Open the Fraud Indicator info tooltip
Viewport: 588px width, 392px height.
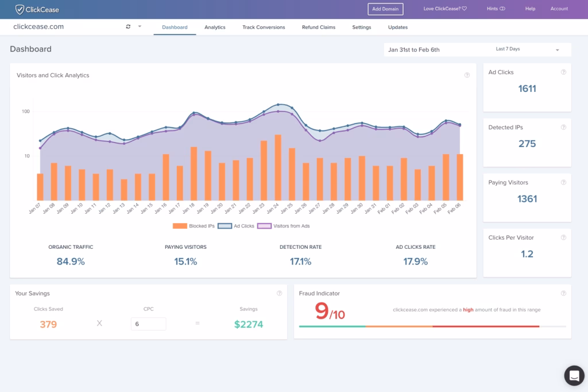564,293
